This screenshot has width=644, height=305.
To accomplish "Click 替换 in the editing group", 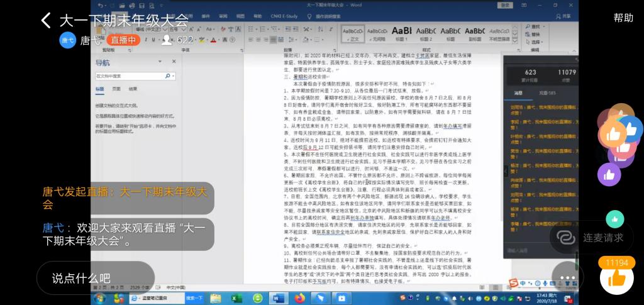I will pyautogui.click(x=533, y=35).
